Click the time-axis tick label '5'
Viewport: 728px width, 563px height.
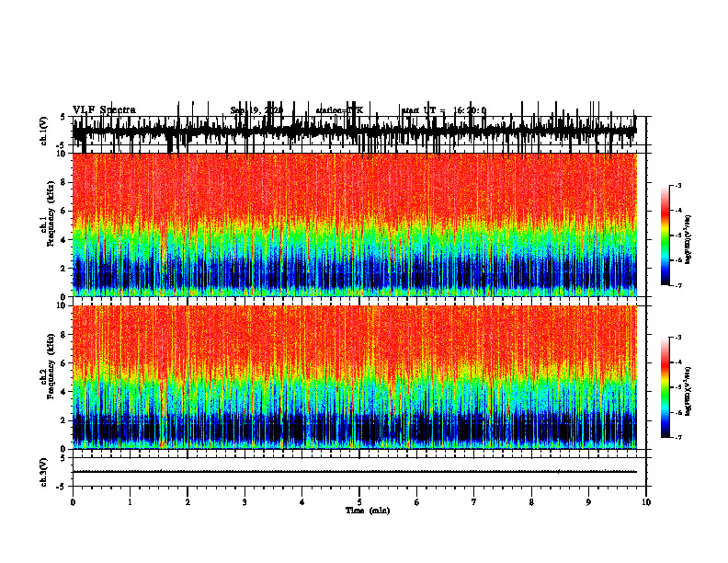(359, 502)
